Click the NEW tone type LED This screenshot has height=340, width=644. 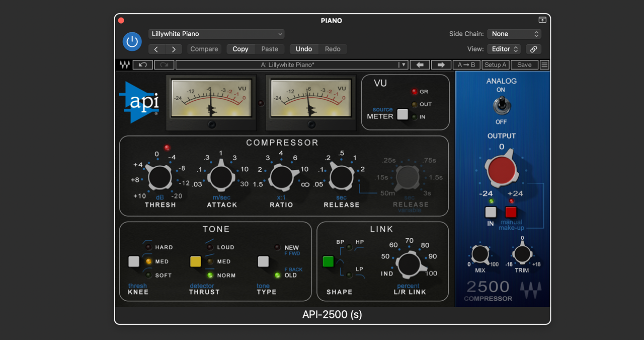277,247
